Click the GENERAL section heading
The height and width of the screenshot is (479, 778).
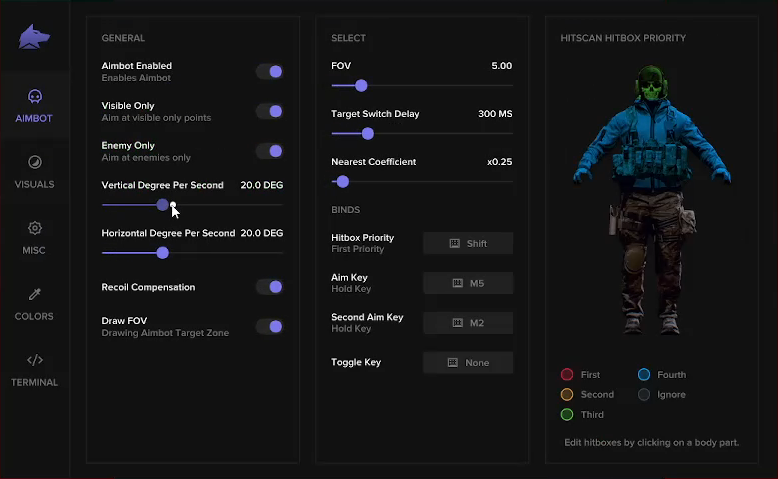(123, 38)
